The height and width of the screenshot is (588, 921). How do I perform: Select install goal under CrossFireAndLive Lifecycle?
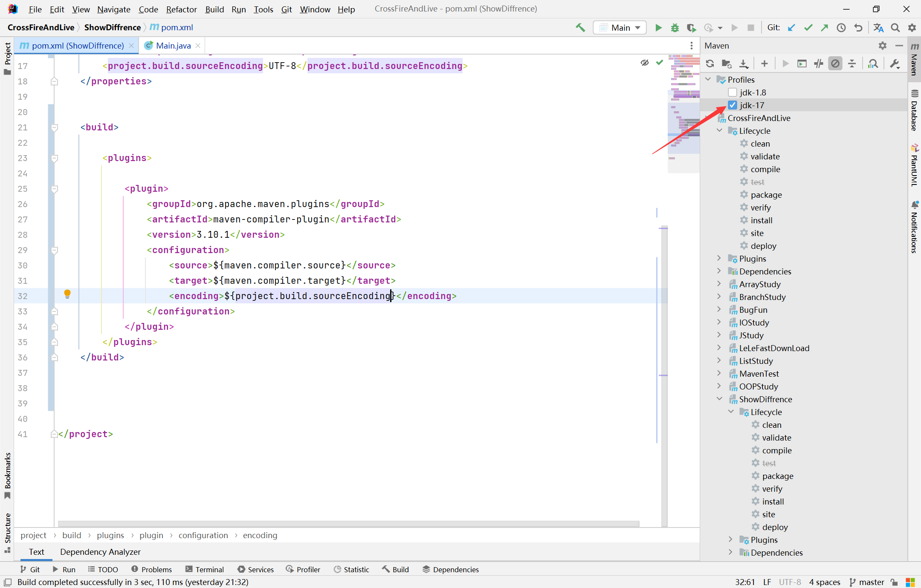[762, 220]
